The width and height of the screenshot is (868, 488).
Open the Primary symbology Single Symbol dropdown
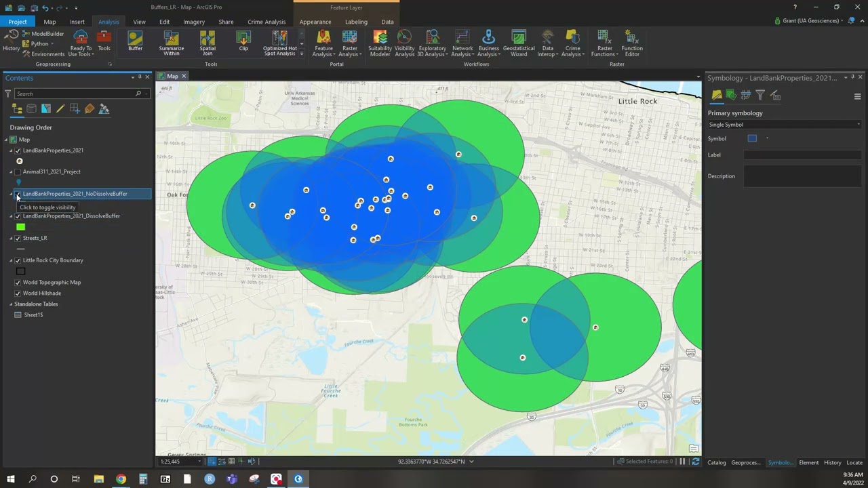tap(785, 125)
